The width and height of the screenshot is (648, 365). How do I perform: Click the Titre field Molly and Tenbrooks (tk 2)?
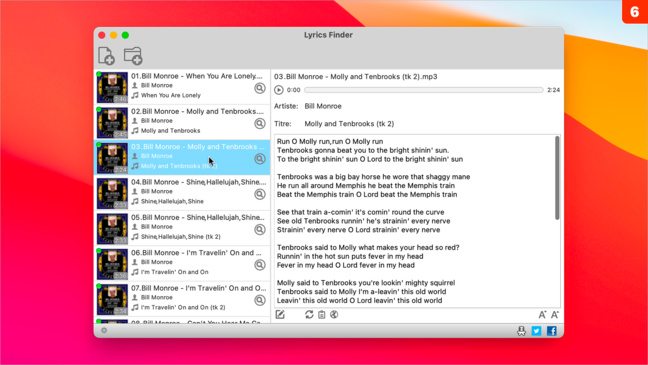click(x=349, y=124)
